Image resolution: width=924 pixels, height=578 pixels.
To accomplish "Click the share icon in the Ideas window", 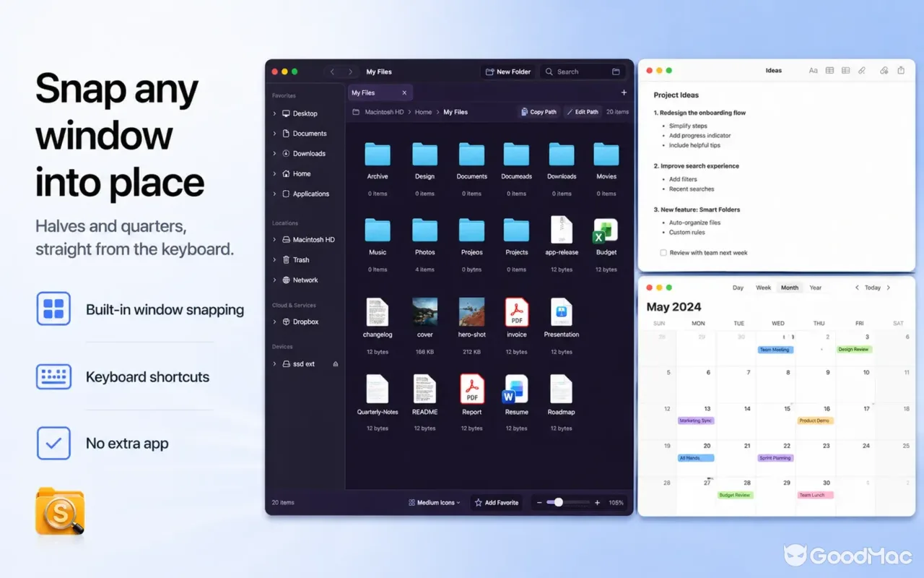I will [x=901, y=71].
